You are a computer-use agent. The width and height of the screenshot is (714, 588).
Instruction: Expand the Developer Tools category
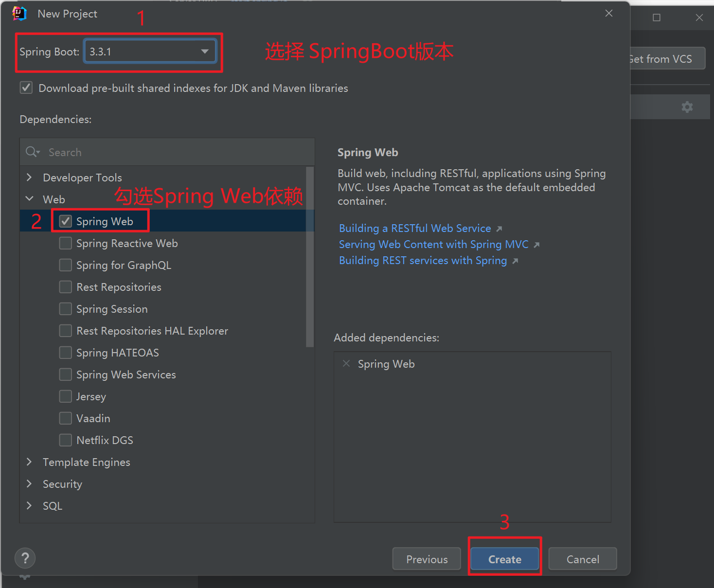29,177
